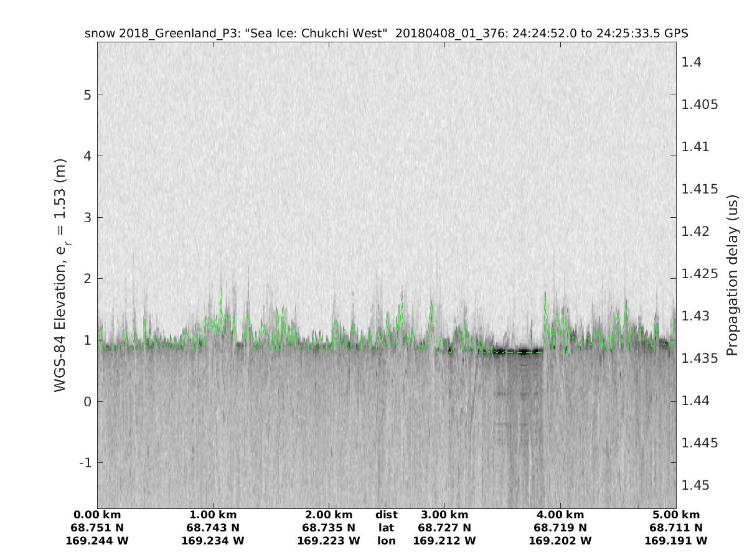Click the "dist" legend text below axis
This screenshot has height=560, width=747.
(x=386, y=515)
